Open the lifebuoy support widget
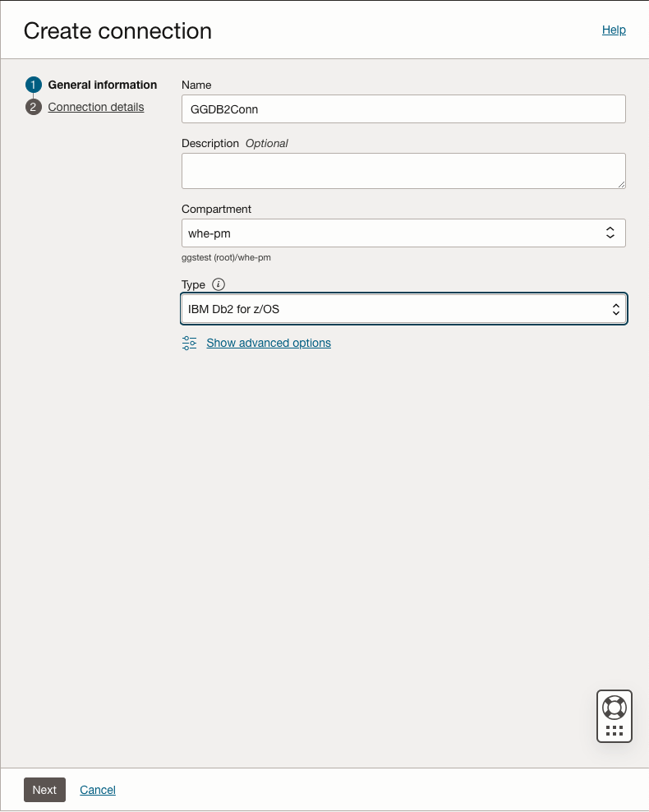The height and width of the screenshot is (812, 649). point(614,707)
